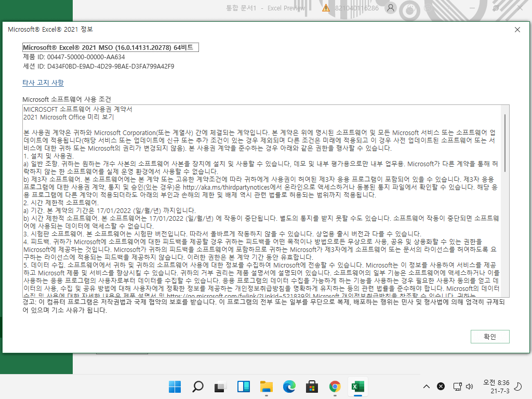Open Task View on the taskbar
The width and height of the screenshot is (532, 399).
220,387
